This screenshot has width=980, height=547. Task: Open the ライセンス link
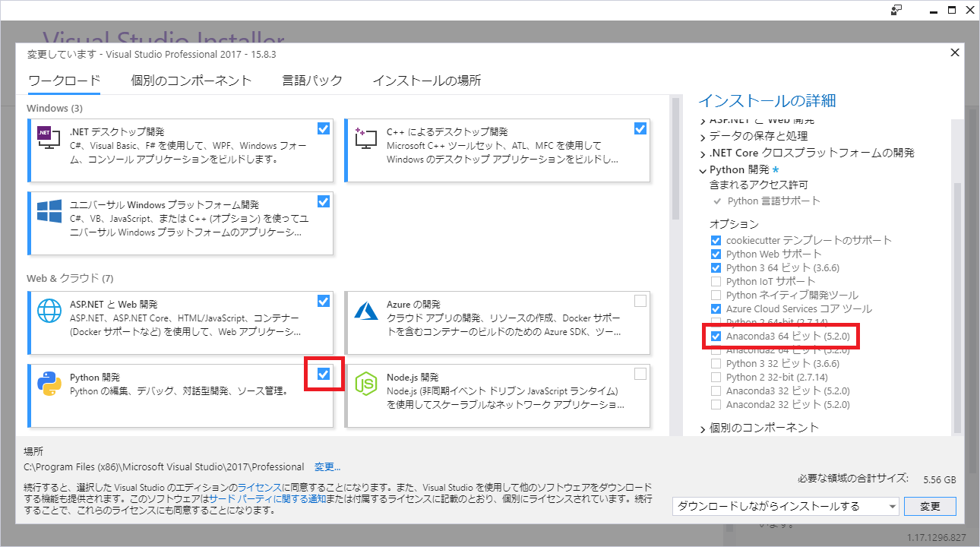click(260, 487)
